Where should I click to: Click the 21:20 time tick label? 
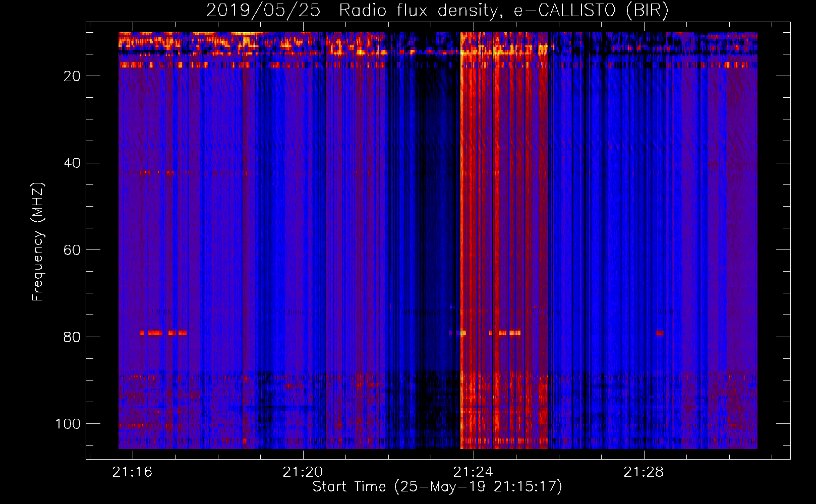coord(303,472)
